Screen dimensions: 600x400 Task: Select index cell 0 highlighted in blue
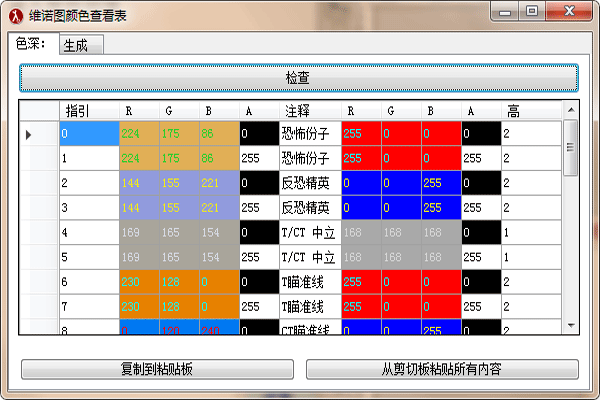coord(89,134)
